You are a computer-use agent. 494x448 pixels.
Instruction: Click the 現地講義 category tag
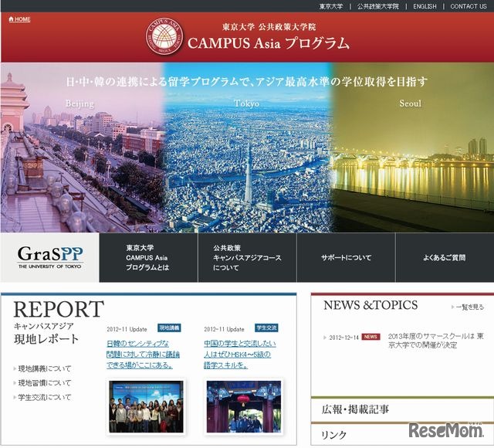[169, 328]
